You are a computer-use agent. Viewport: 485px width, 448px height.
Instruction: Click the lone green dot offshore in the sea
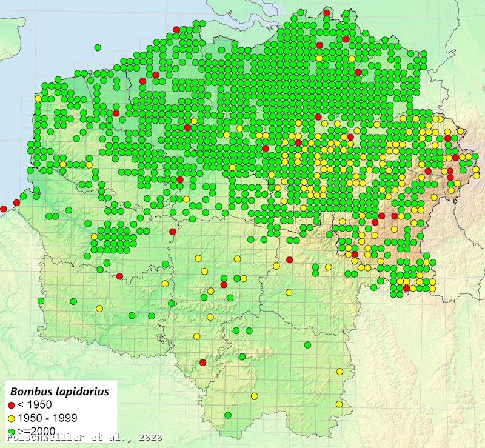tap(98, 48)
